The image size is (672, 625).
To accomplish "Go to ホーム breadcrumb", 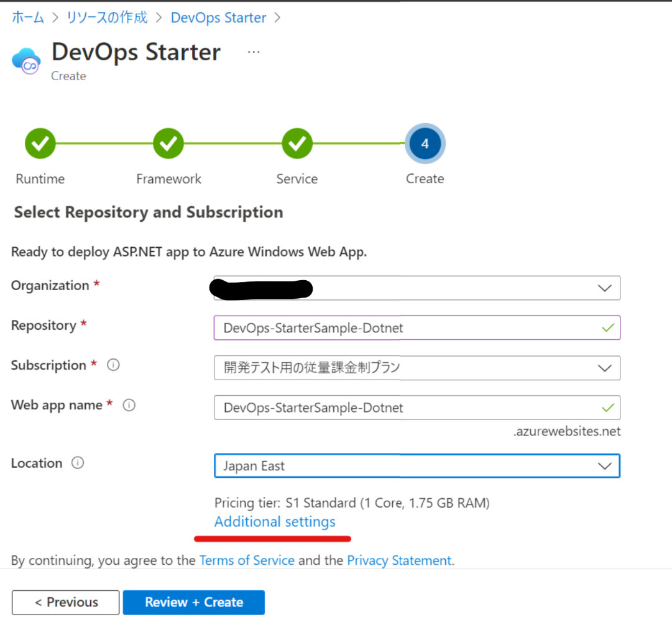I will (28, 17).
